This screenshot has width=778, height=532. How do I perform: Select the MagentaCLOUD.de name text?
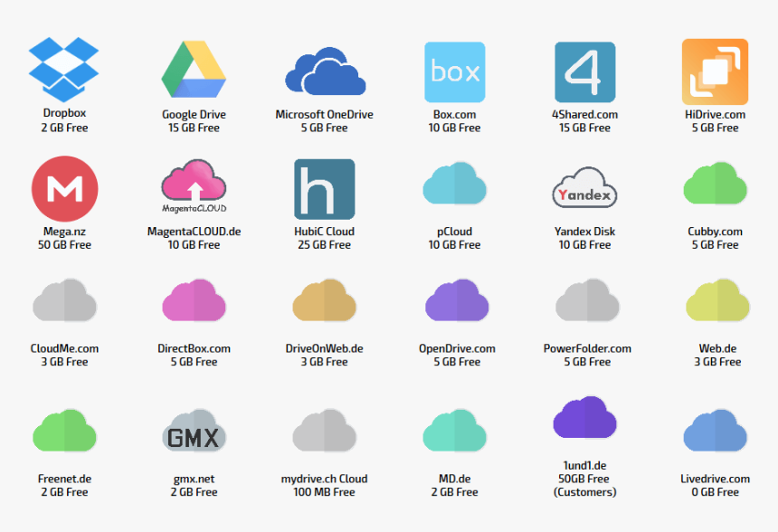pyautogui.click(x=194, y=232)
